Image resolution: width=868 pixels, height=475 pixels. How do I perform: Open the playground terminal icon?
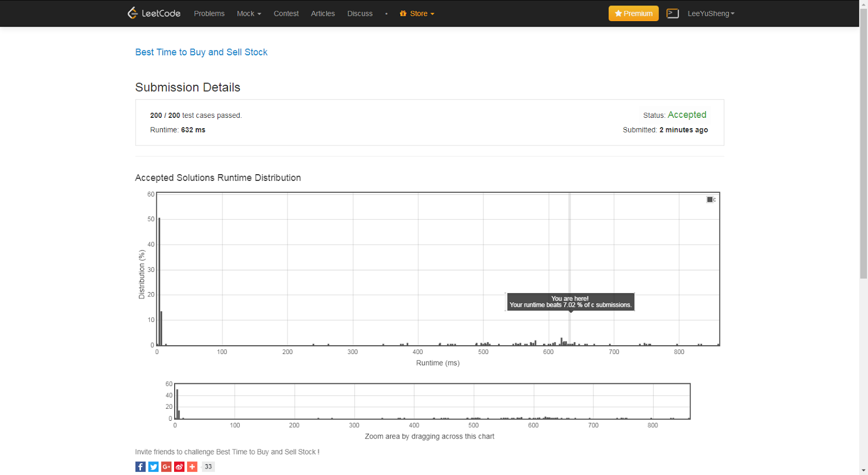(673, 14)
